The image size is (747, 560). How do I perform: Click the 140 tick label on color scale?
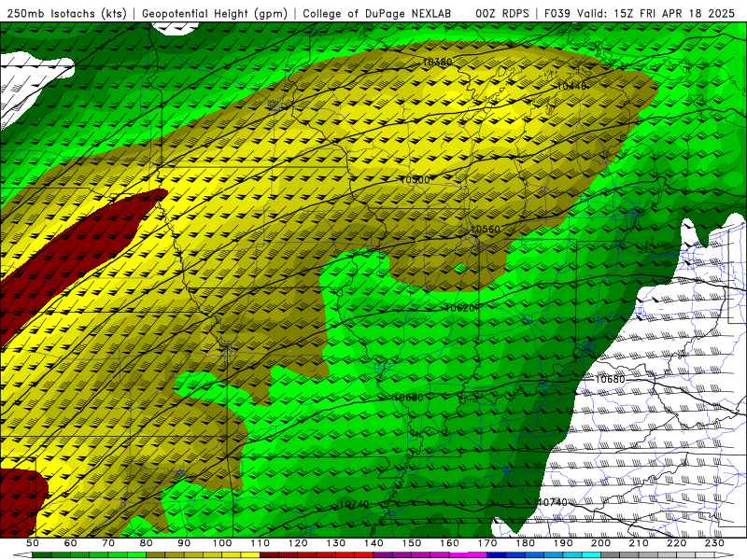click(373, 543)
